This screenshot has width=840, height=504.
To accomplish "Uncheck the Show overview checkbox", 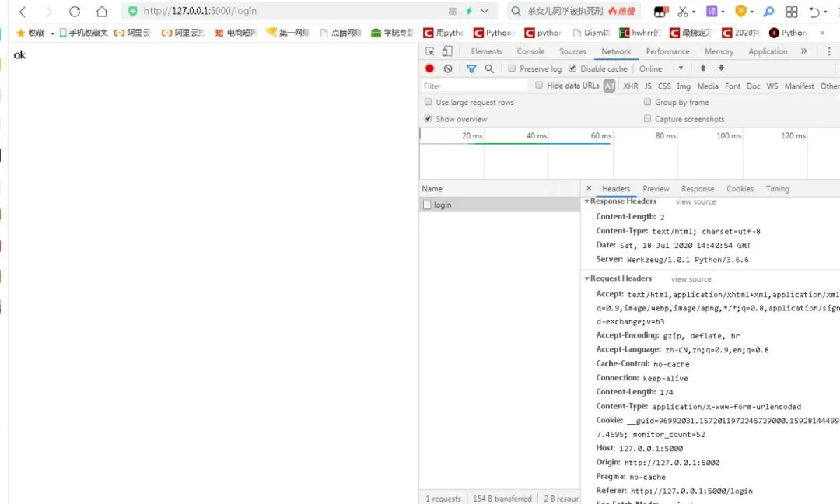I will click(x=428, y=118).
